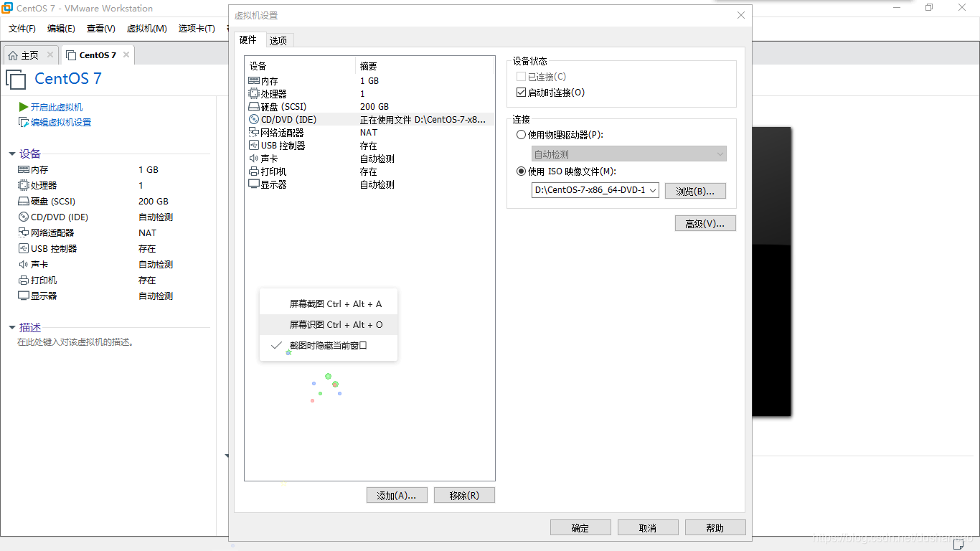Click network adapter icon in dialog list

point(254,133)
